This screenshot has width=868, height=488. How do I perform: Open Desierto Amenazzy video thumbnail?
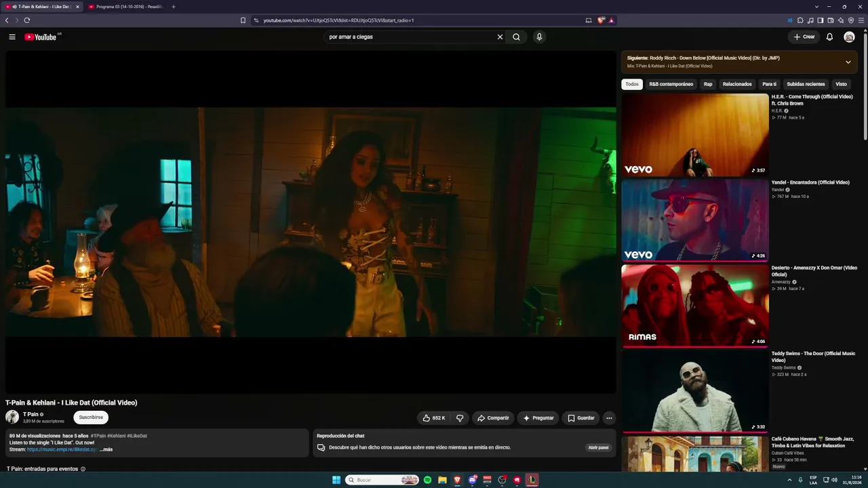click(x=695, y=306)
